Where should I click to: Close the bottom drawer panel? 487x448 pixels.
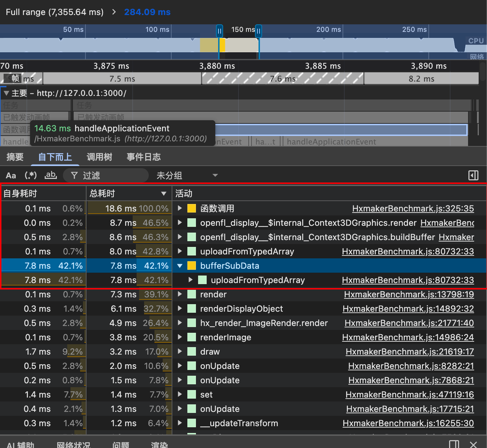click(473, 444)
